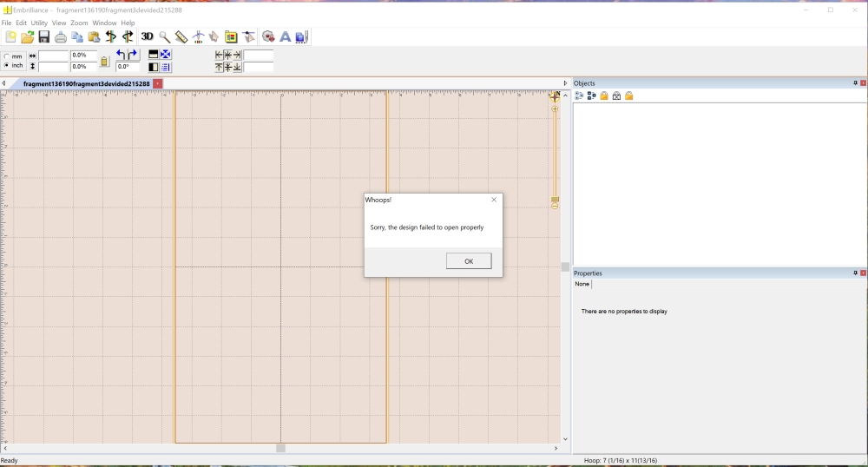
Task: Select the mm units radio button
Action: [x=7, y=56]
